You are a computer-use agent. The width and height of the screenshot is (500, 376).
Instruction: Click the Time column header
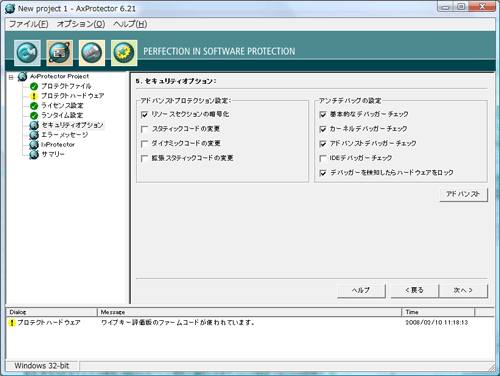pos(438,312)
